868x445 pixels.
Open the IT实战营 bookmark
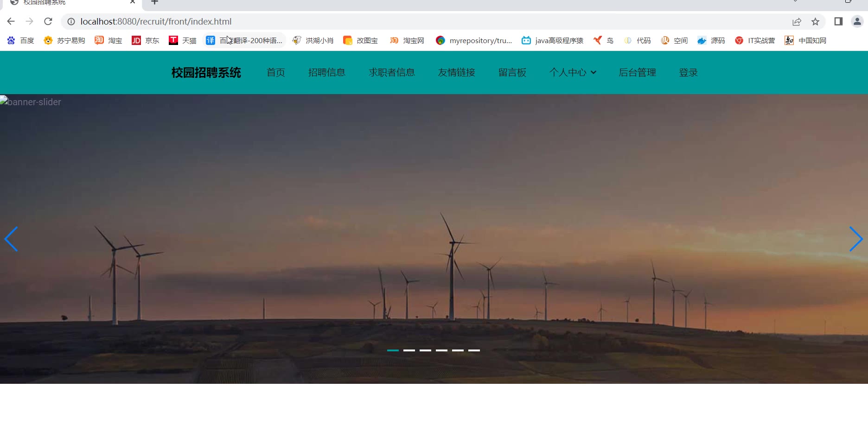pyautogui.click(x=755, y=40)
